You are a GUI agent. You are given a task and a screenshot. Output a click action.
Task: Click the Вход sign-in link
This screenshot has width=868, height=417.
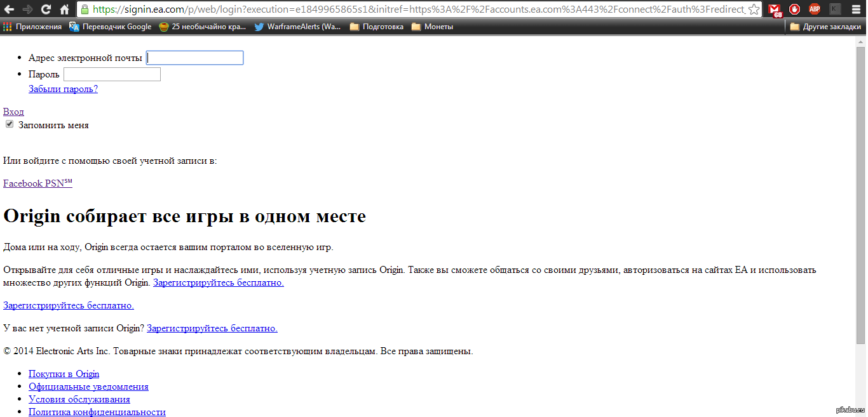point(13,112)
